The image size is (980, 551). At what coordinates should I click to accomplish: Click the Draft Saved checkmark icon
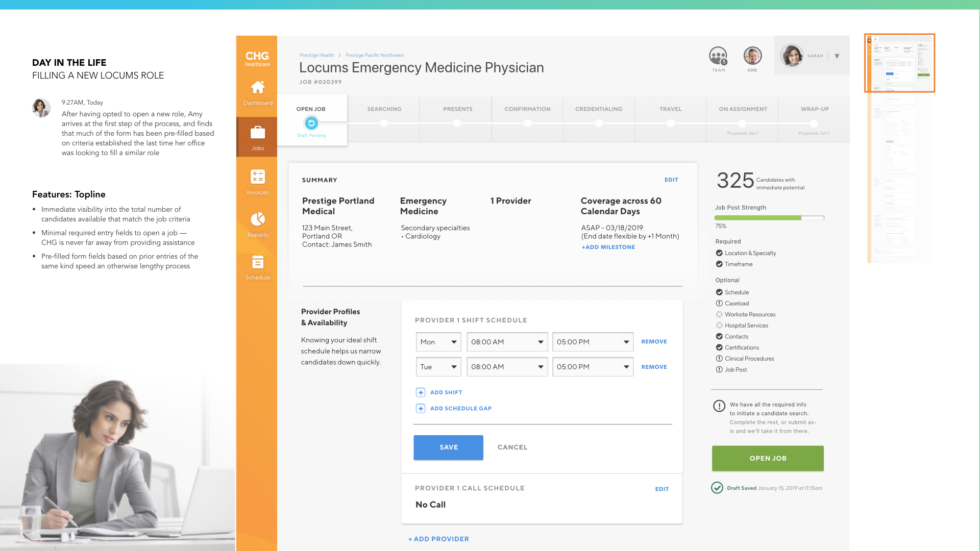(x=717, y=488)
